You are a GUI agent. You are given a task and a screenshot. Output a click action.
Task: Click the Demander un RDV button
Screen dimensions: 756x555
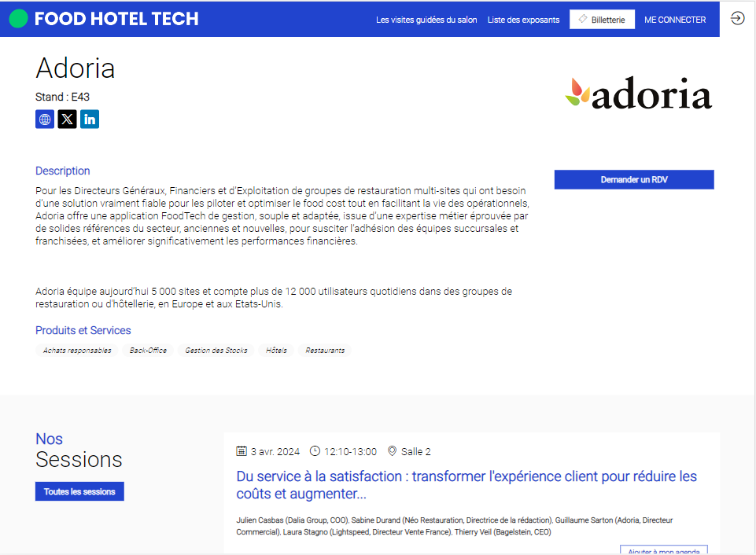coord(634,180)
